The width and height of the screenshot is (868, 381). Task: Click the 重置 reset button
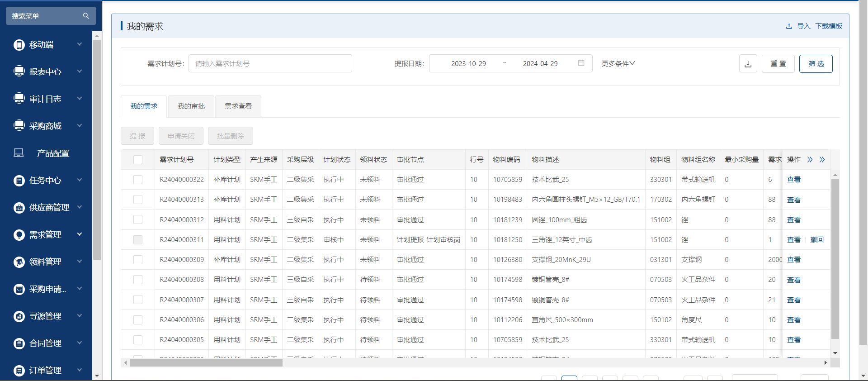coord(778,64)
